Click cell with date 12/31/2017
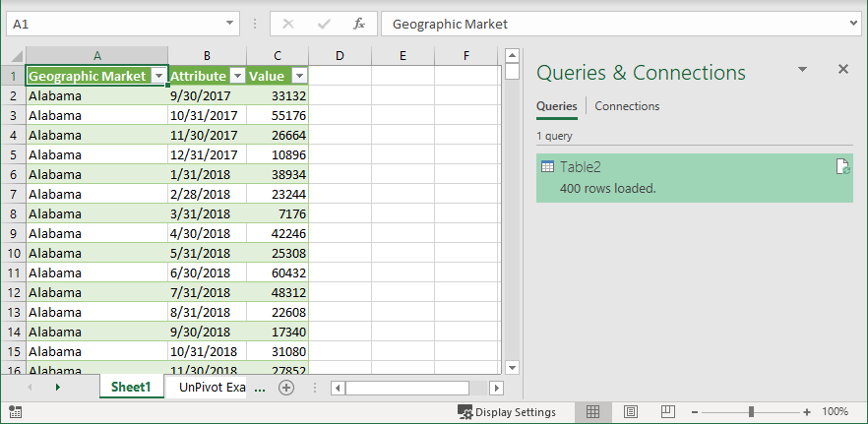Image resolution: width=868 pixels, height=424 pixels. (207, 155)
